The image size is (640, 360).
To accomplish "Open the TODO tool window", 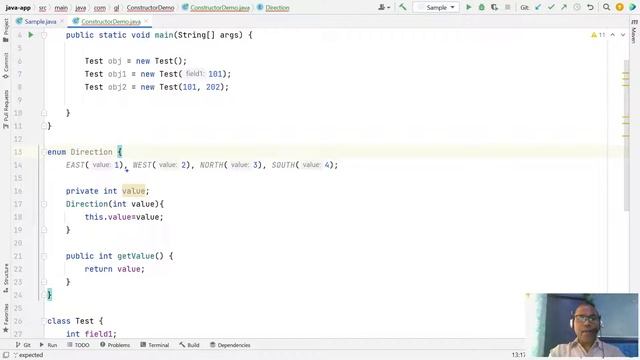I will tap(78, 345).
